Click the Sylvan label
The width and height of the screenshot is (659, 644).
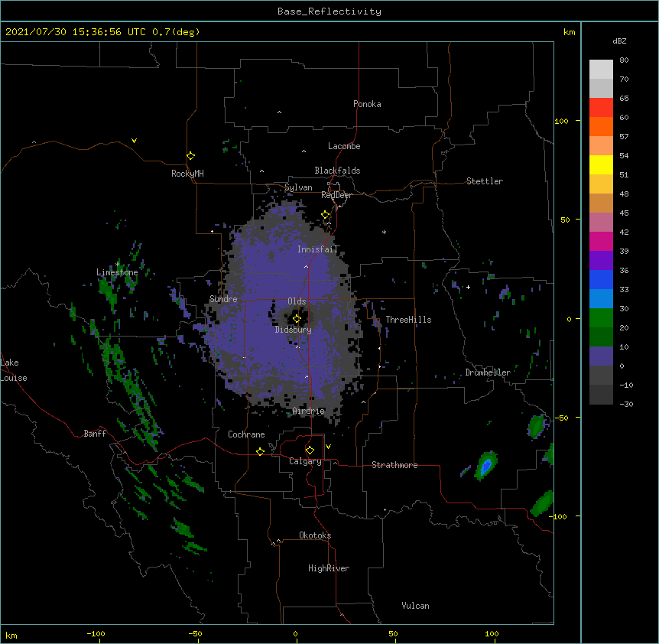point(298,187)
